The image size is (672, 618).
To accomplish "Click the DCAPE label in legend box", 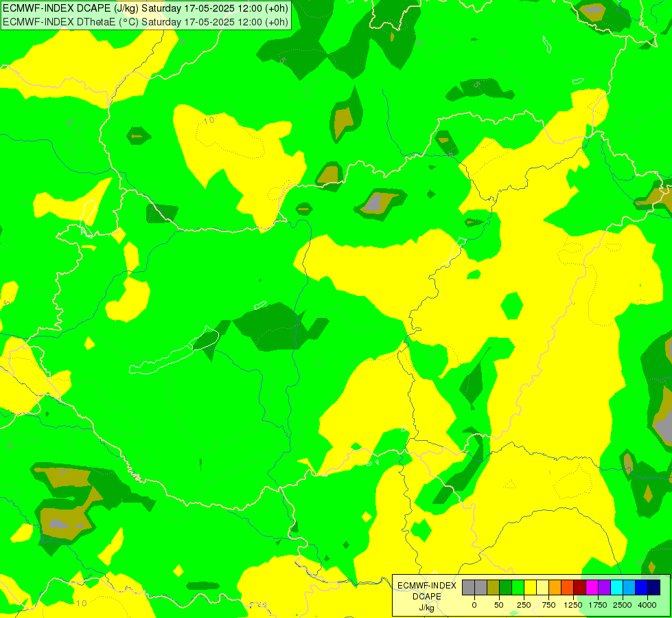I will [427, 597].
